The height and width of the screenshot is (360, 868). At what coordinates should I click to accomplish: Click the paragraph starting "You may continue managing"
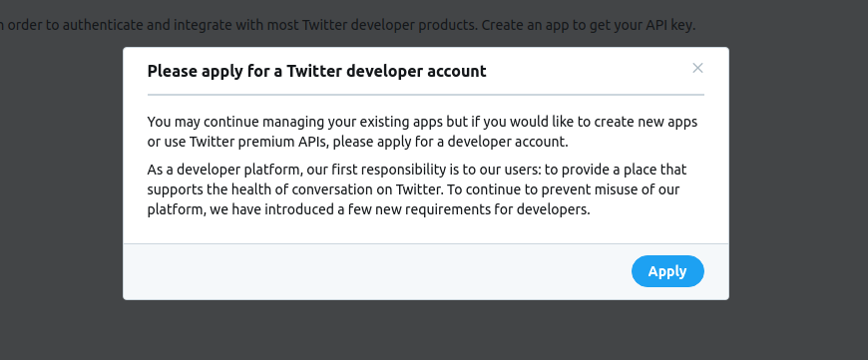(x=422, y=132)
